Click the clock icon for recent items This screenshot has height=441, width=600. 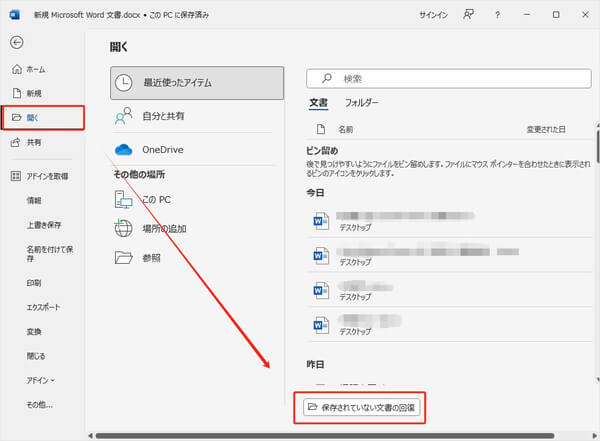click(x=124, y=83)
